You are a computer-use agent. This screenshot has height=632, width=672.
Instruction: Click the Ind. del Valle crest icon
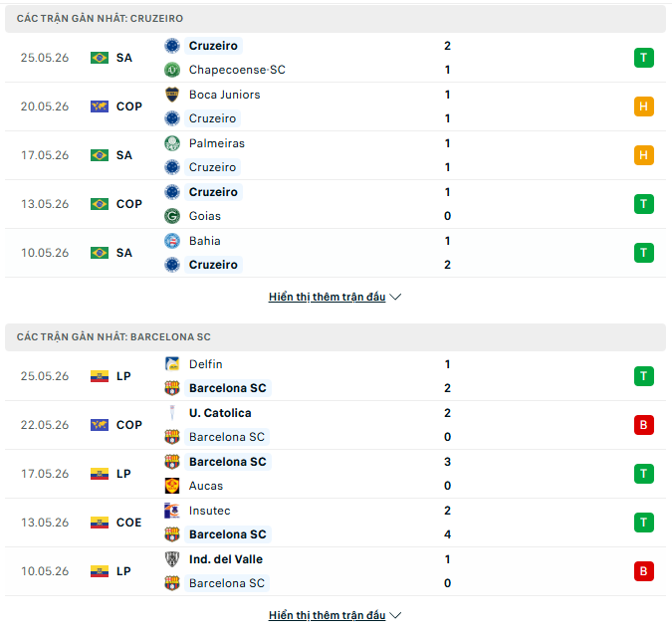[172, 559]
